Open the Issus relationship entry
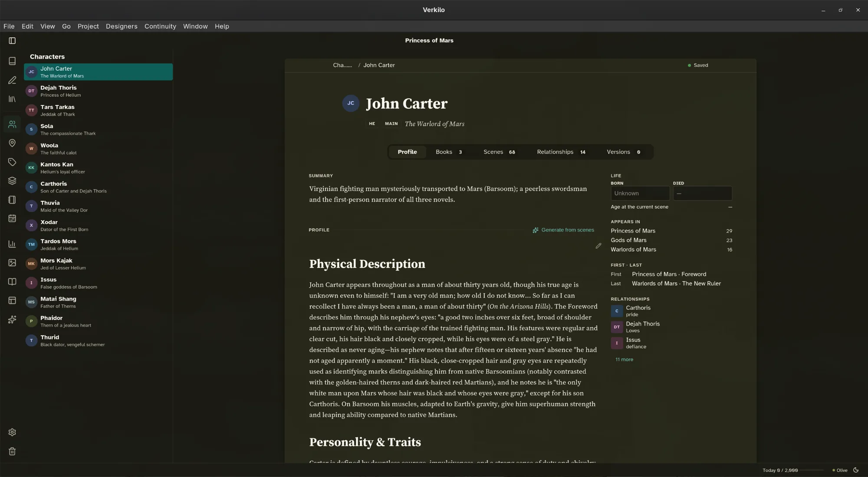Image resolution: width=868 pixels, height=477 pixels. [x=671, y=343]
